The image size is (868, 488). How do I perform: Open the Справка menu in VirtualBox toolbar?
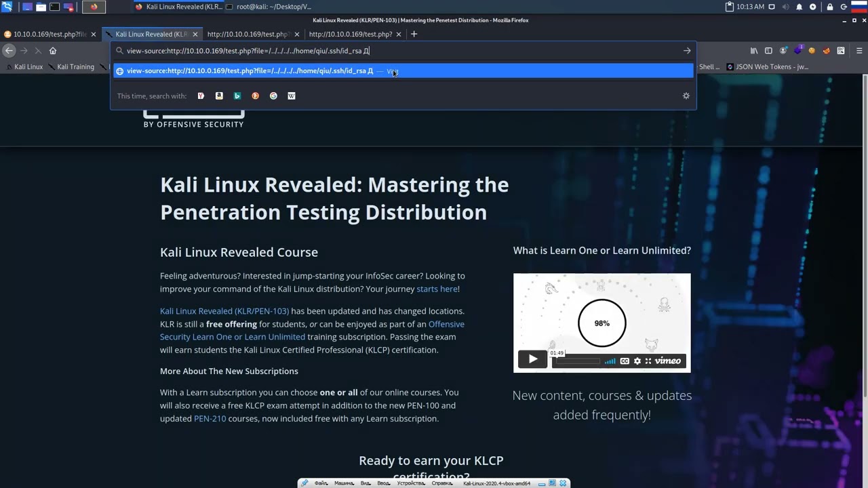(x=442, y=483)
